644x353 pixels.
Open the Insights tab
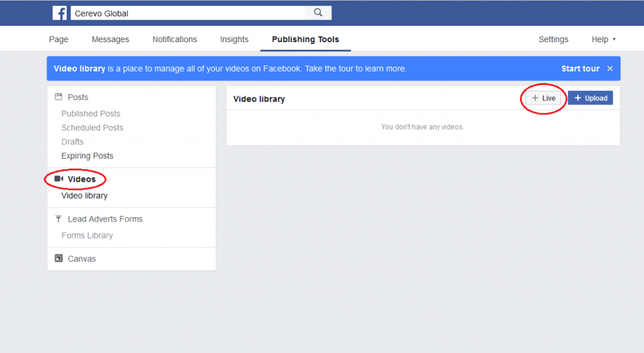pos(234,40)
